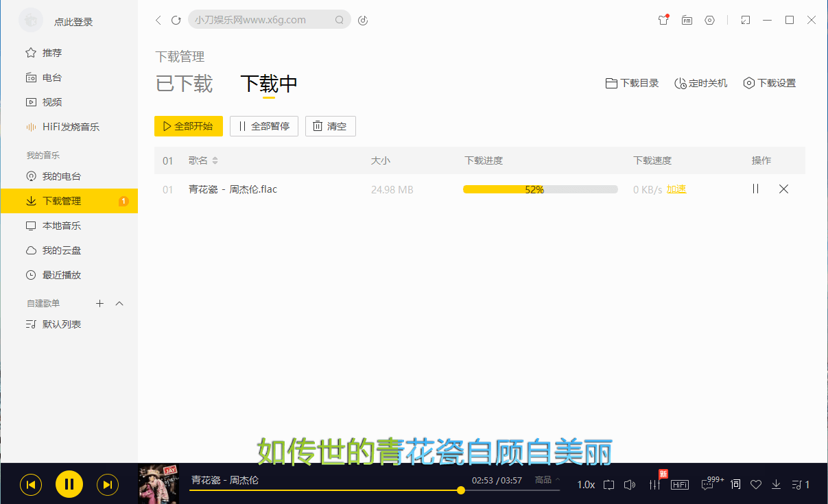
Task: Open the equalizer sound effects icon
Action: click(654, 484)
